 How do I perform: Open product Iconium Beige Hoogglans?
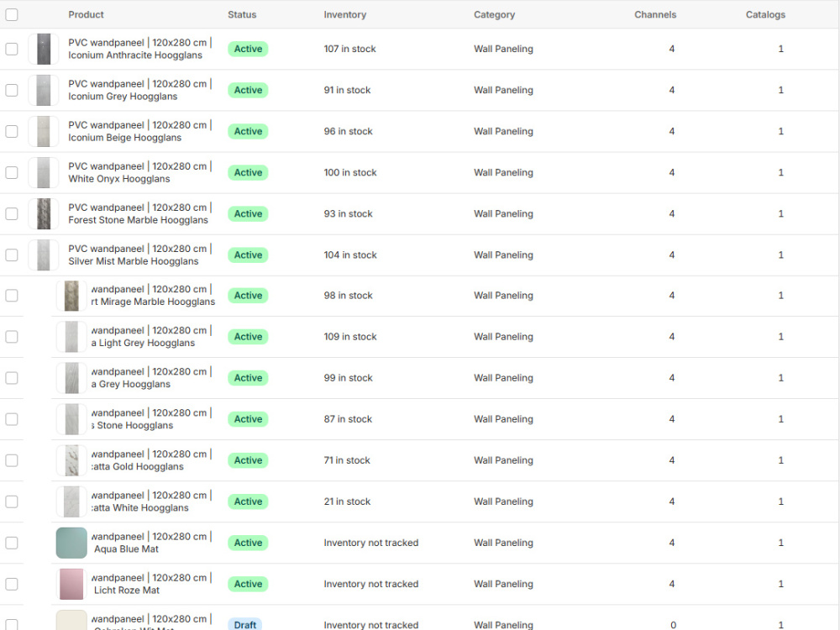tap(139, 131)
